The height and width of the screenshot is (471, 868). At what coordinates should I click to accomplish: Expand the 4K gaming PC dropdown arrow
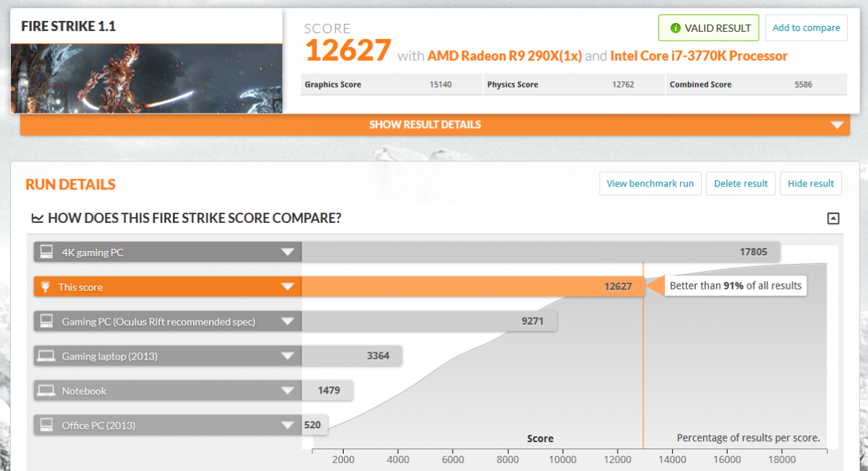288,253
